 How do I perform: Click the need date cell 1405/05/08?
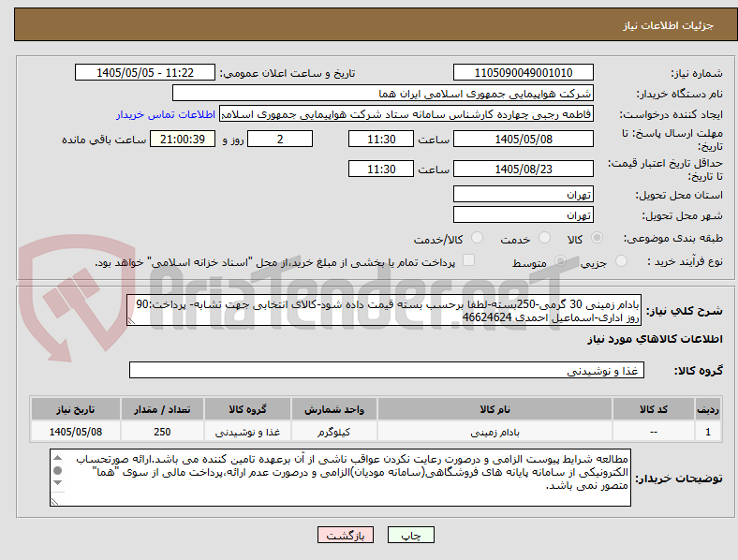(75, 432)
